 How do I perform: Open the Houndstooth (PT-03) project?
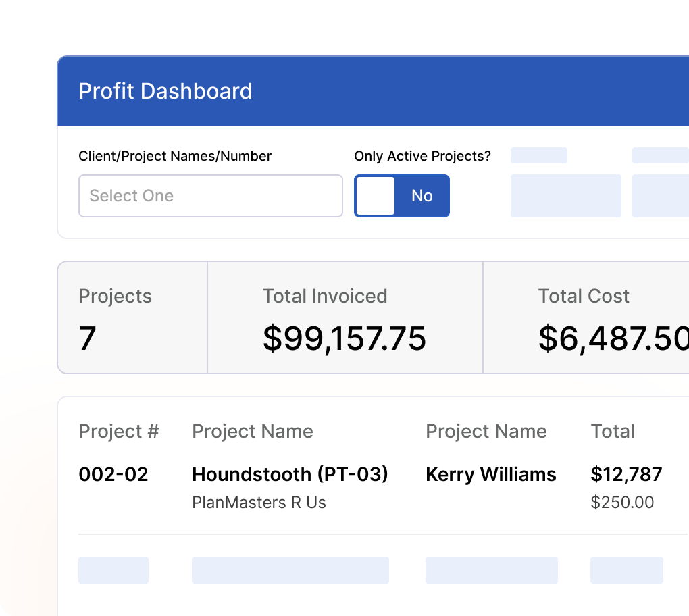pyautogui.click(x=290, y=475)
